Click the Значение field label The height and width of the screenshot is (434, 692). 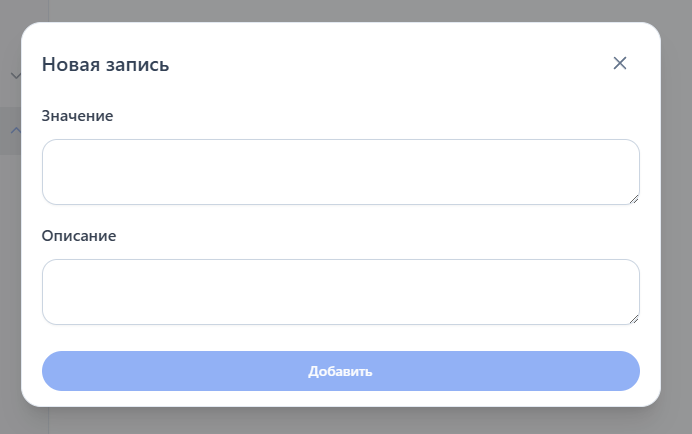click(77, 116)
